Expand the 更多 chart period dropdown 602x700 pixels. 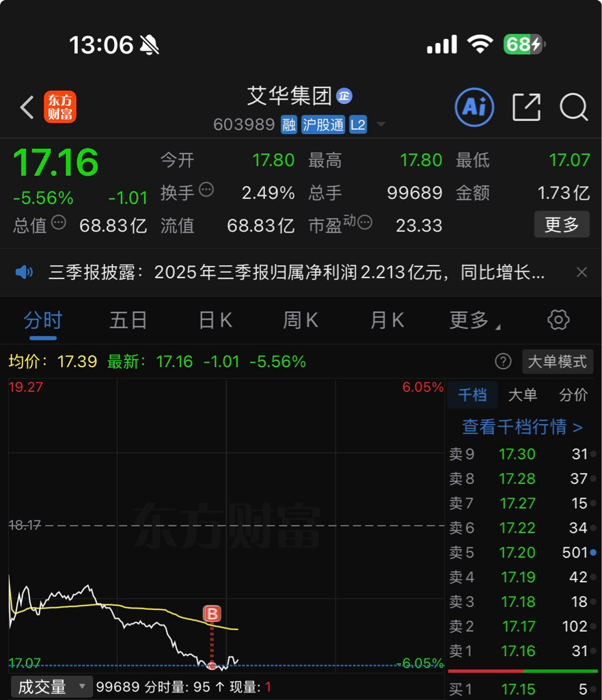[474, 321]
